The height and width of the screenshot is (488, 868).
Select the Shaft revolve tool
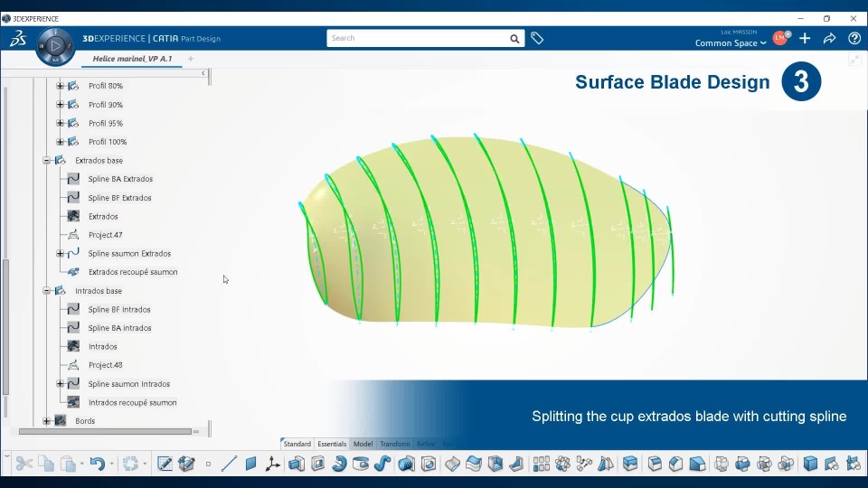[339, 464]
